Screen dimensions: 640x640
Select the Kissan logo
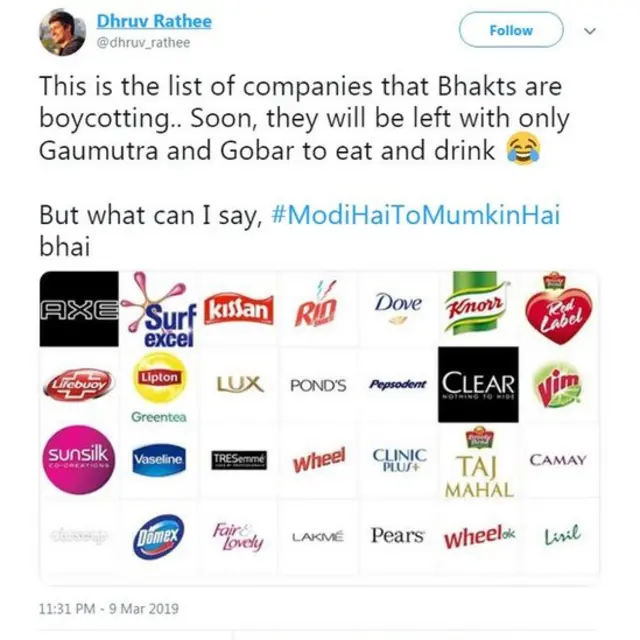coord(238,310)
